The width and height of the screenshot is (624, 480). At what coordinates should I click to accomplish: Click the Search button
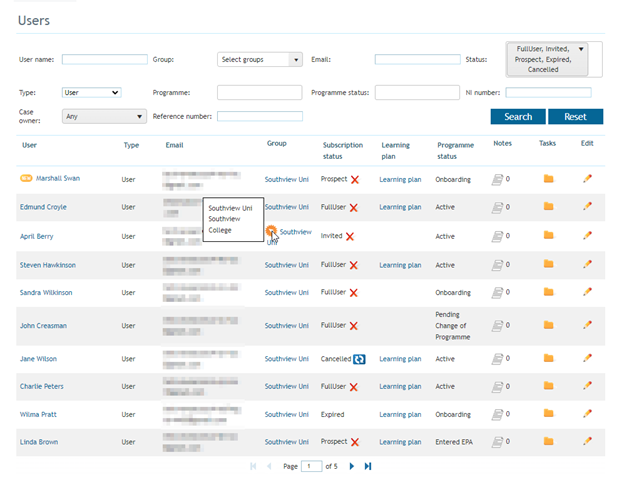pos(518,117)
